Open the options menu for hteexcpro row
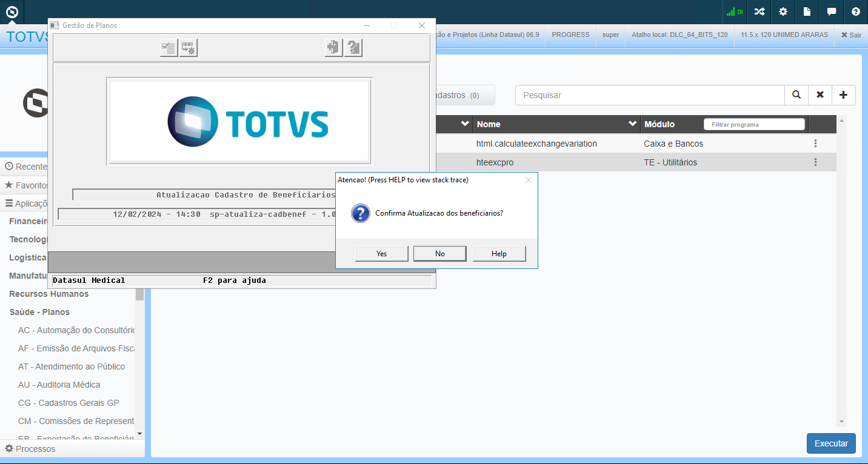868x464 pixels. point(816,162)
